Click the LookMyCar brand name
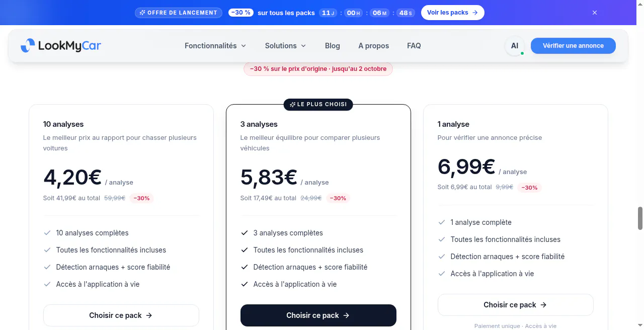This screenshot has width=644, height=330. pyautogui.click(x=70, y=46)
